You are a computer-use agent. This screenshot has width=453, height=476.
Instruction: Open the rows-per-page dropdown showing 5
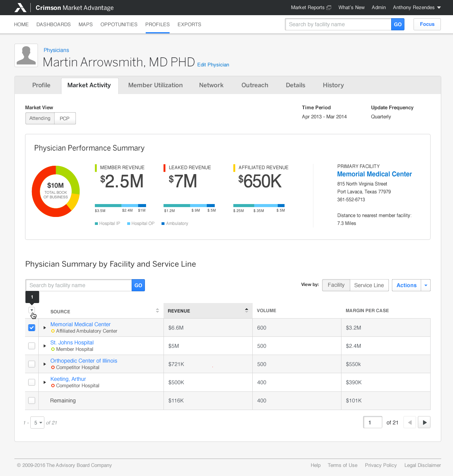(x=38, y=423)
